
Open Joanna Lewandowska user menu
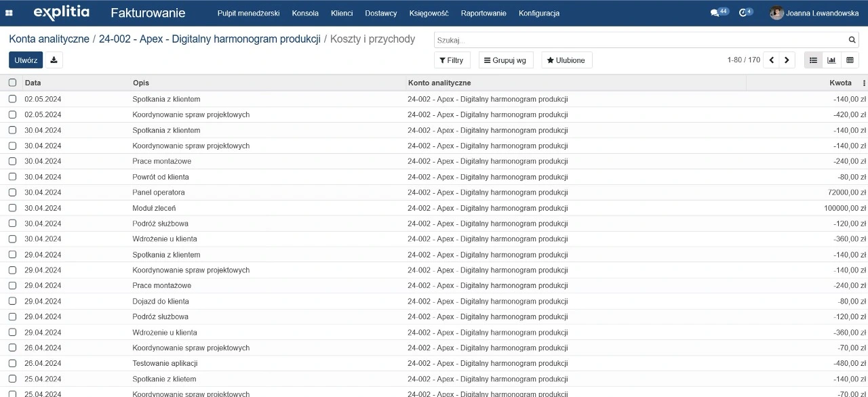coord(814,13)
